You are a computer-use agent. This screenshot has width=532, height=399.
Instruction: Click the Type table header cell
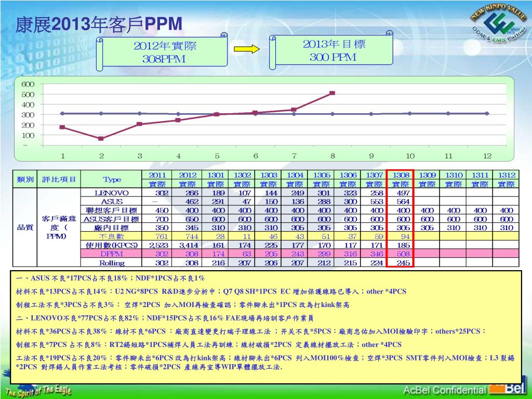(x=111, y=179)
